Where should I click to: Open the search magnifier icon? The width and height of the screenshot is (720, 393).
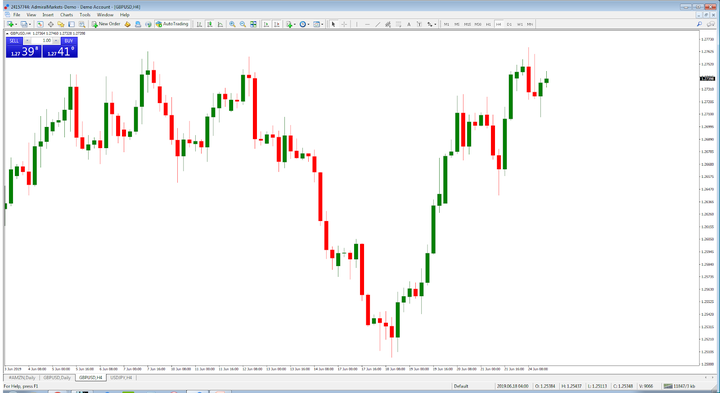click(699, 24)
